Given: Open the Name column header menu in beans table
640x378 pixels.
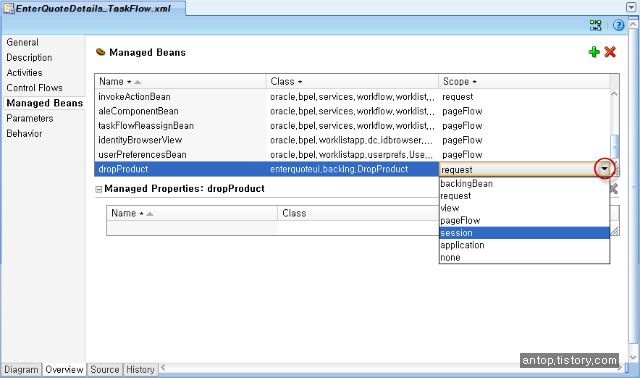Looking at the screenshot, I should point(129,82).
